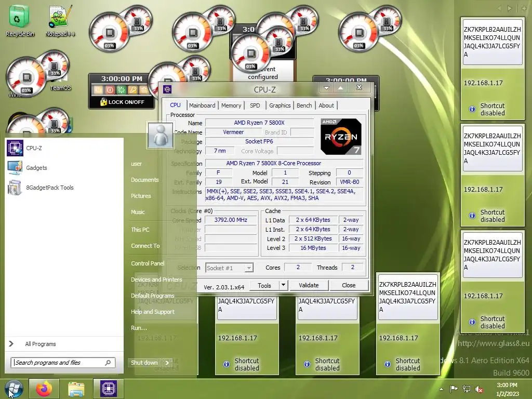Open Firefox from the taskbar
532x399 pixels.
44,389
